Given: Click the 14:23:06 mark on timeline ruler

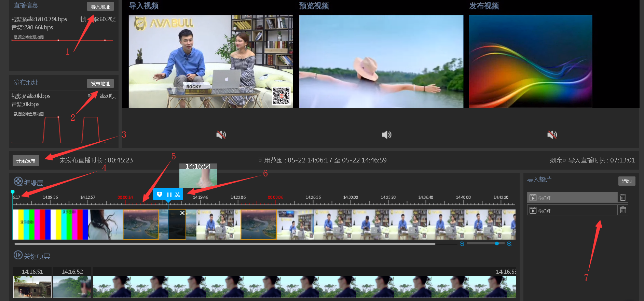Looking at the screenshot, I should [x=238, y=197].
